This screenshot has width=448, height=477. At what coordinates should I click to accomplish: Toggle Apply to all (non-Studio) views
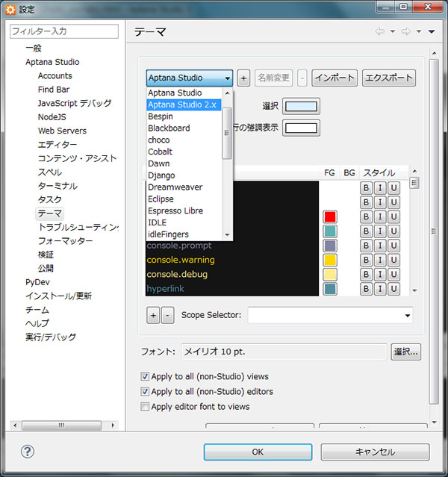145,376
